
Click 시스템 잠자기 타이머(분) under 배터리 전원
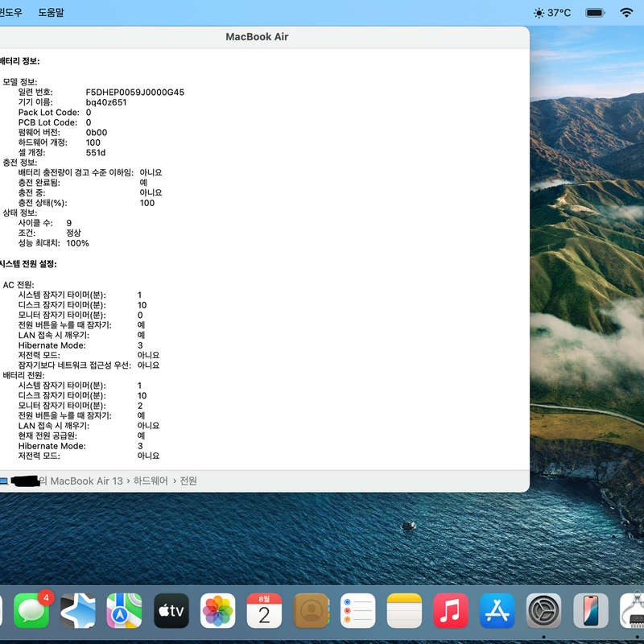click(62, 386)
